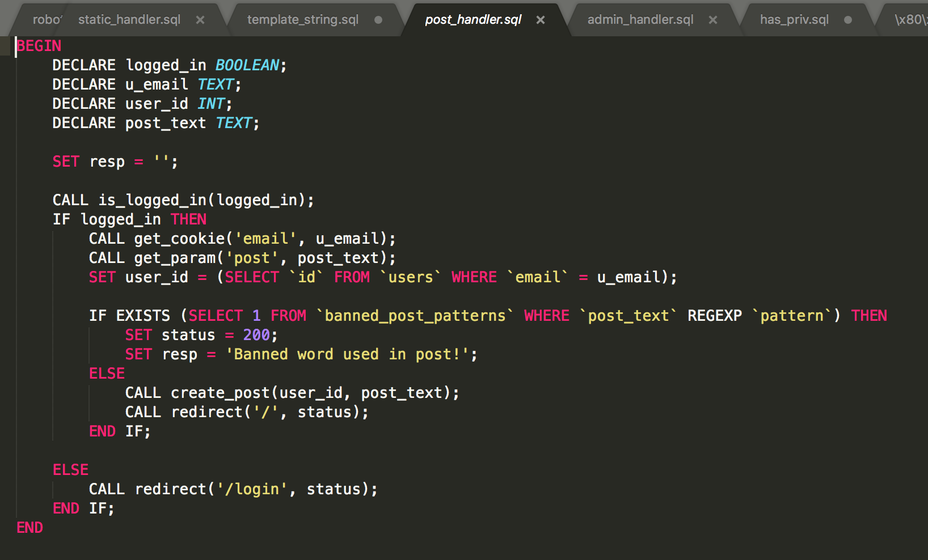Click the create_post procedure call
Image resolution: width=928 pixels, height=560 pixels.
(220, 393)
